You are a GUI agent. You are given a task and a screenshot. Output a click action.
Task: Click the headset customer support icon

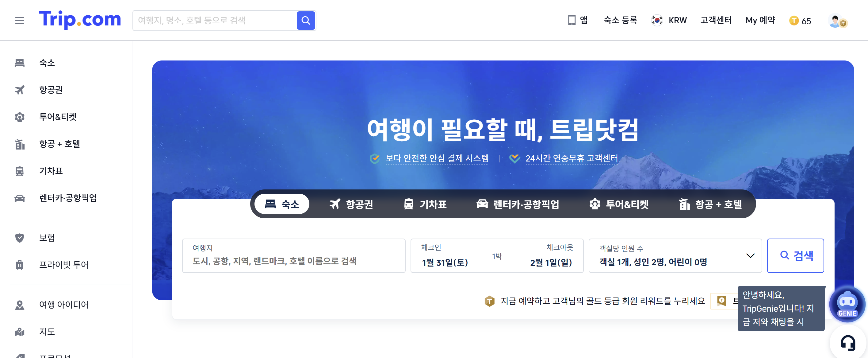click(x=847, y=343)
